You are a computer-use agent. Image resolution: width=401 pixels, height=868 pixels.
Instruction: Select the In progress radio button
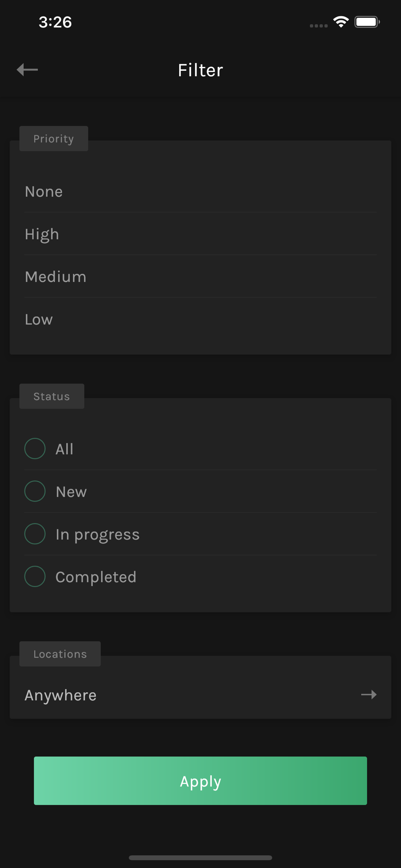[35, 534]
